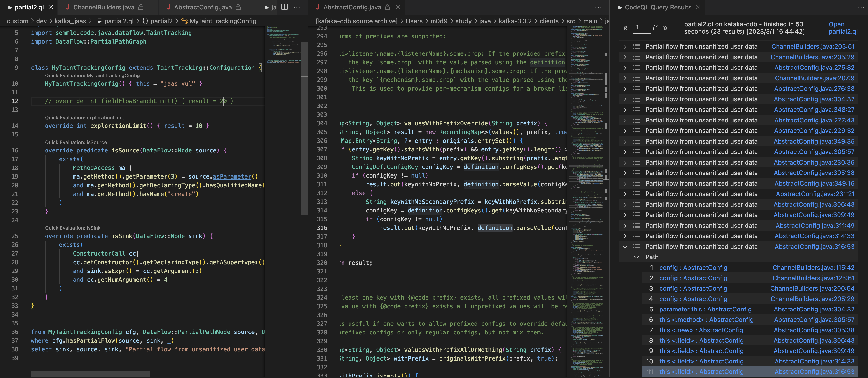868x378 pixels.
Task: Open path step link AbstractConfig.java:305:38
Action: [814, 330]
